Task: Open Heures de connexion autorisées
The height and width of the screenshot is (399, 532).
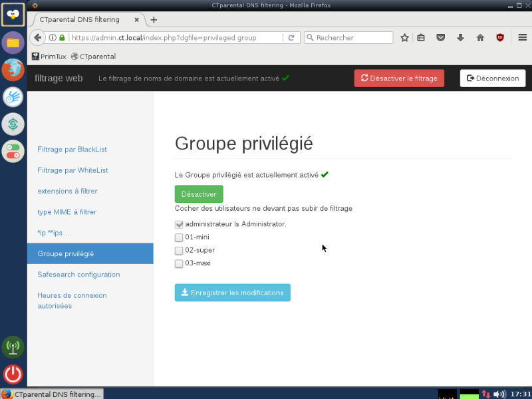Action: click(x=72, y=301)
